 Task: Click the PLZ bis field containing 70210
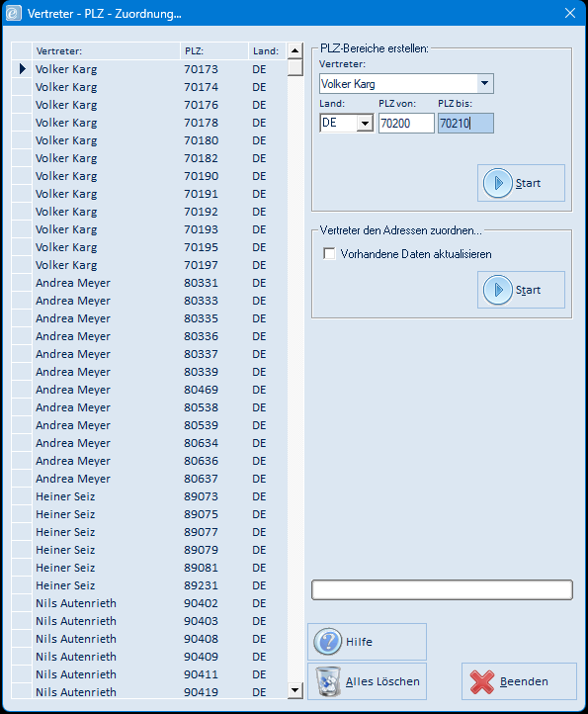(x=465, y=123)
